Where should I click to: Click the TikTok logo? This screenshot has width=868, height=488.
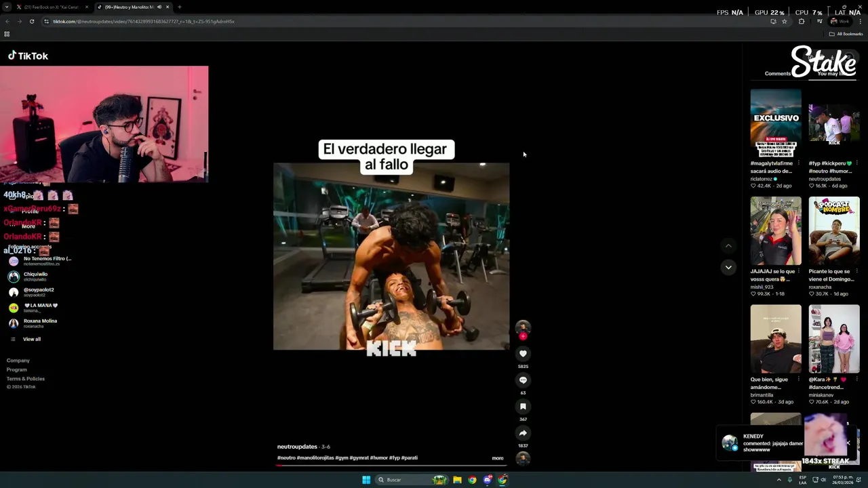(x=28, y=56)
